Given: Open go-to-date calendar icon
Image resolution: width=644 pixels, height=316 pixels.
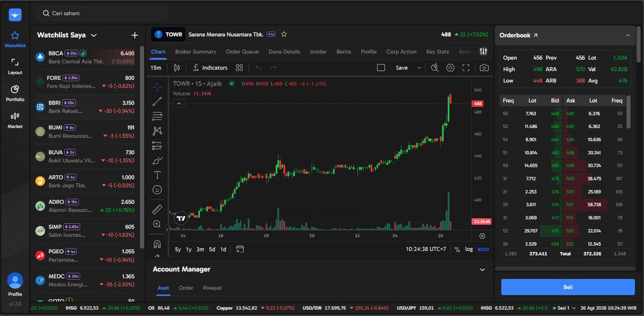Looking at the screenshot, I should pos(240,249).
